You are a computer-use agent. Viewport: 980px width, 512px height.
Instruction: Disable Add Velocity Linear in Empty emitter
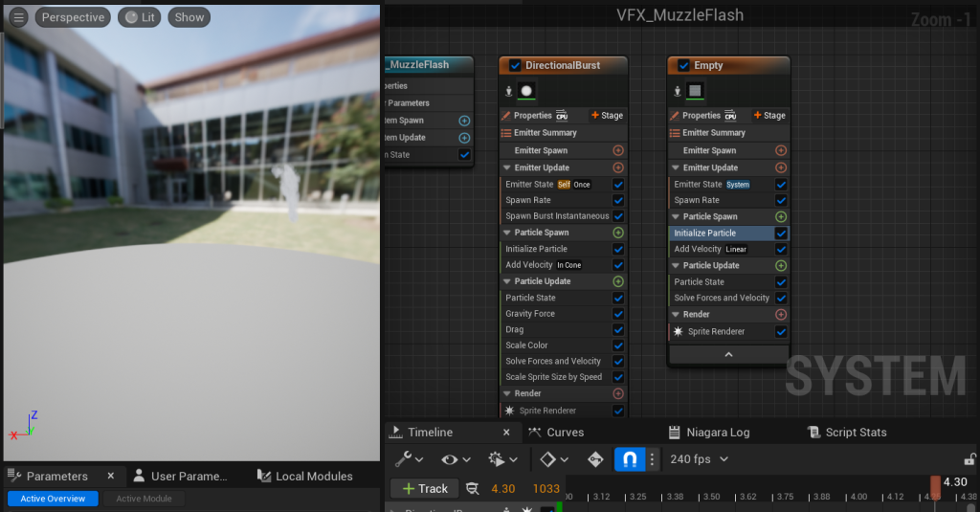[x=781, y=250]
